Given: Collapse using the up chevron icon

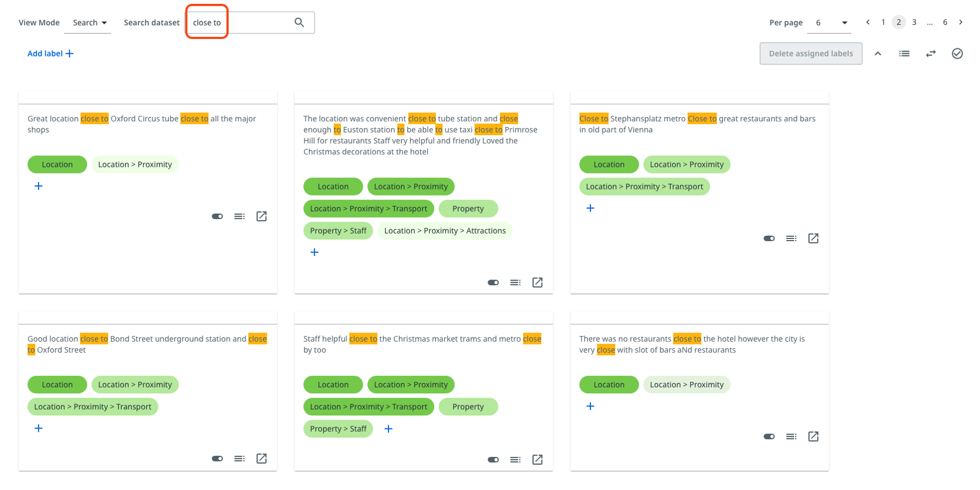Looking at the screenshot, I should tap(878, 53).
